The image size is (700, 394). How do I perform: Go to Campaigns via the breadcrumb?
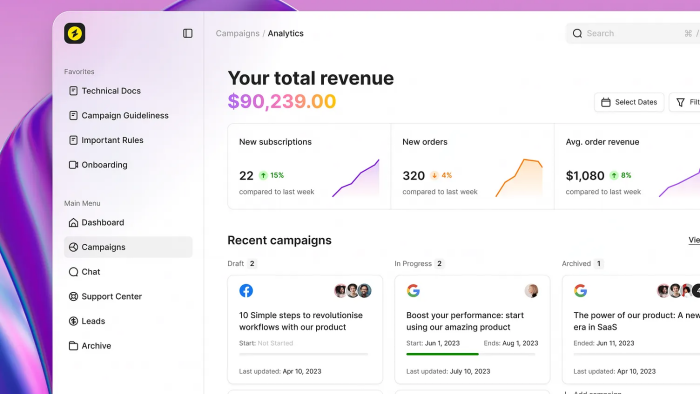(x=238, y=33)
